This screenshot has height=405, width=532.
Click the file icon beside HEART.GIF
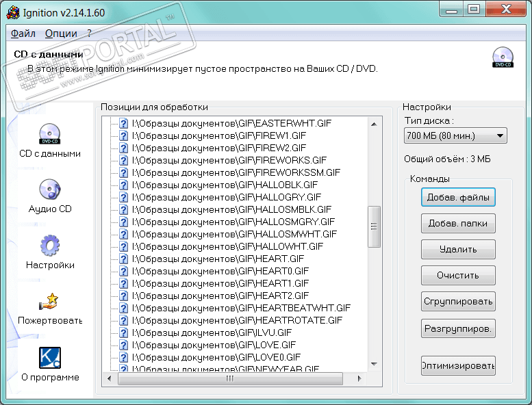tap(123, 259)
